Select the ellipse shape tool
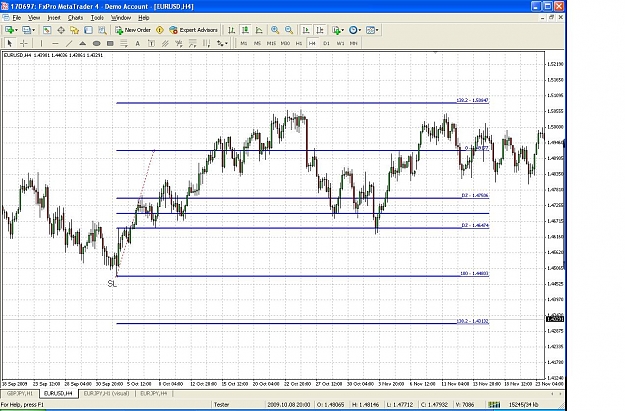This screenshot has height=411, width=625. [96, 43]
